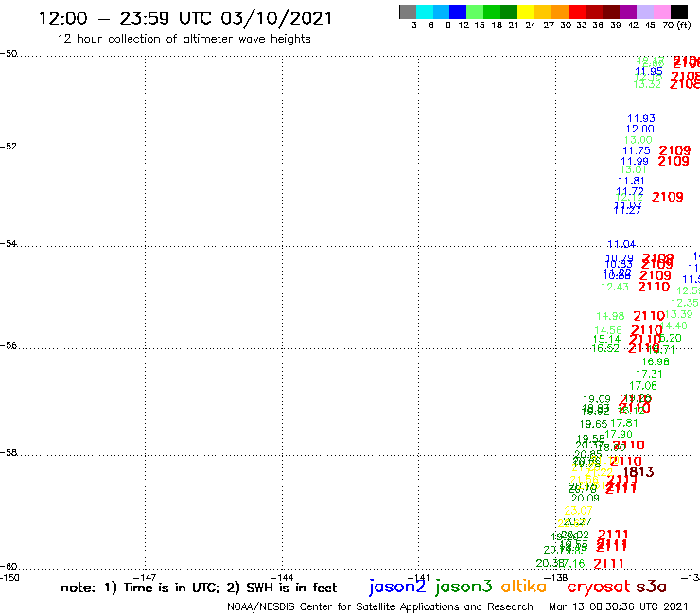Select the green value 17.90
This screenshot has width=700, height=615.
click(619, 434)
